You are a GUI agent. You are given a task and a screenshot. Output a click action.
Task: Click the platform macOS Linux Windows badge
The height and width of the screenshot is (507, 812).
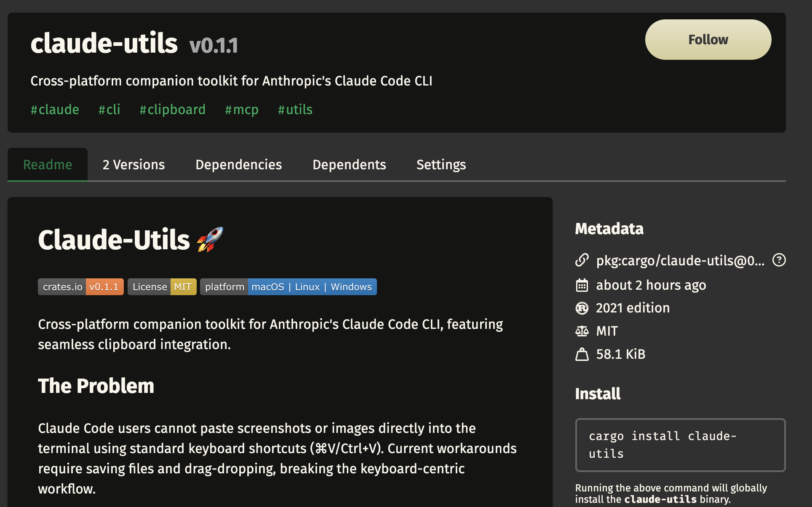[288, 287]
